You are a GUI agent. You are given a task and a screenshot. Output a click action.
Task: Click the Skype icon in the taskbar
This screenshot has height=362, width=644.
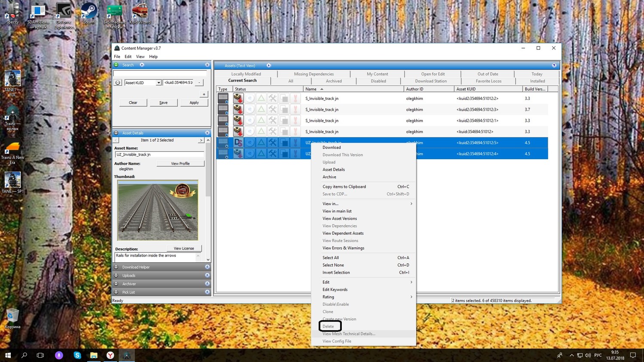(x=77, y=355)
